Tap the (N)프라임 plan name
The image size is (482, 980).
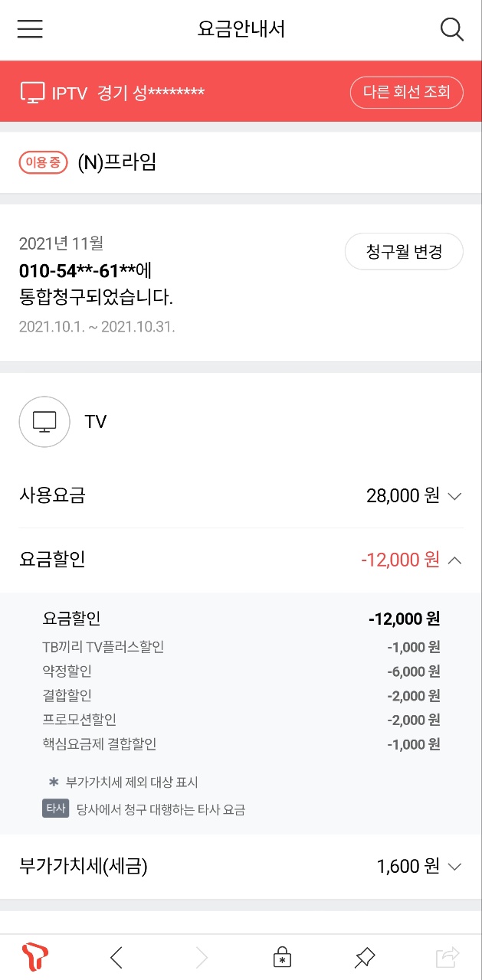(x=116, y=162)
